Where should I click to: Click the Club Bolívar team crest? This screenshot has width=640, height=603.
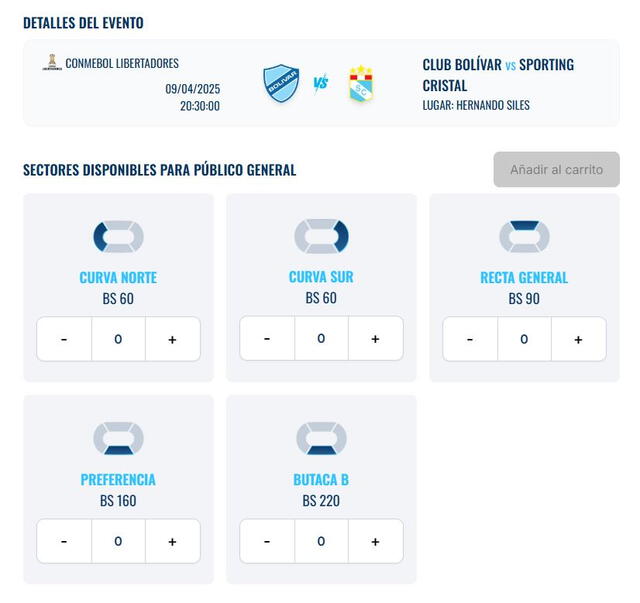[x=281, y=83]
